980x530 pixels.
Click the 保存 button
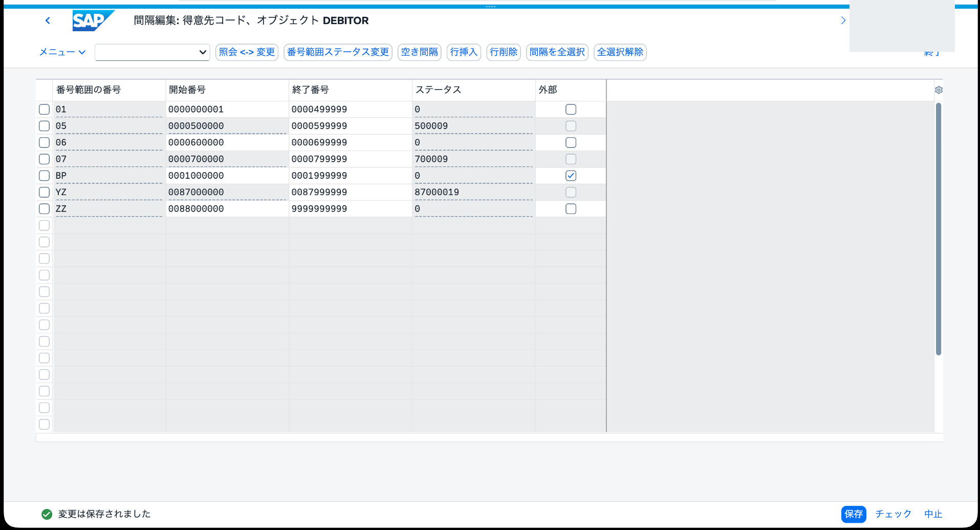pos(854,514)
